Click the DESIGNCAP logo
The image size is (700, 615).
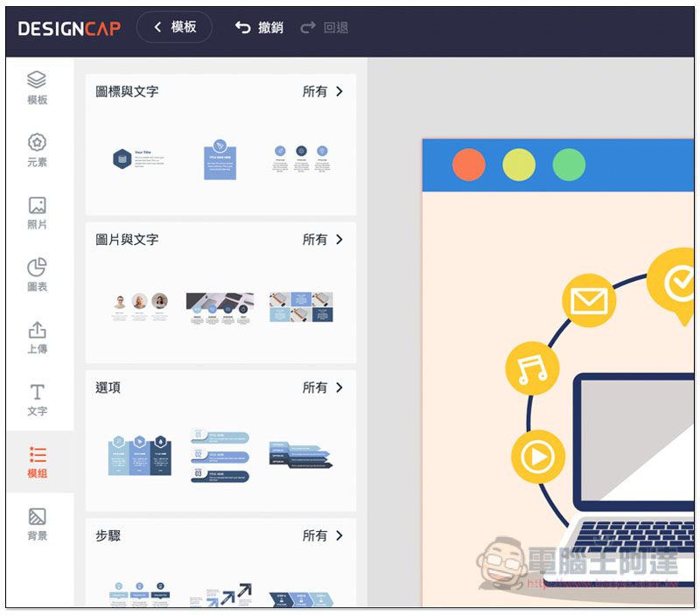pos(68,27)
